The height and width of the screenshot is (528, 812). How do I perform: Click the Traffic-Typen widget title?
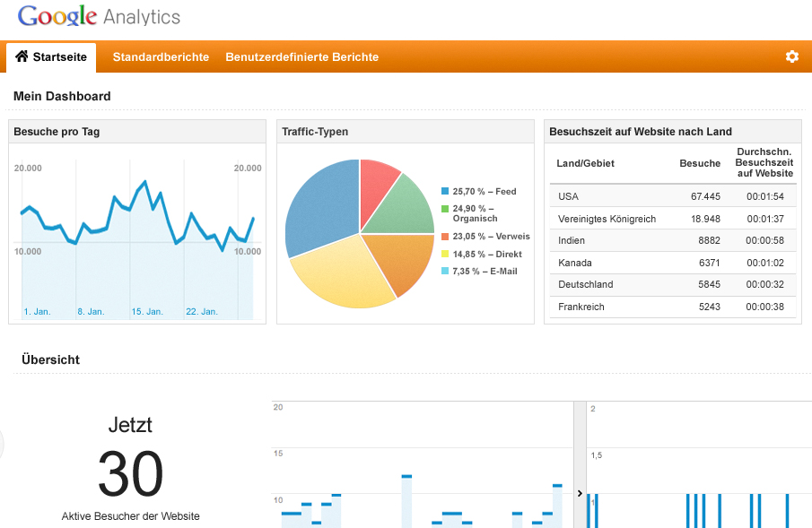pyautogui.click(x=315, y=132)
